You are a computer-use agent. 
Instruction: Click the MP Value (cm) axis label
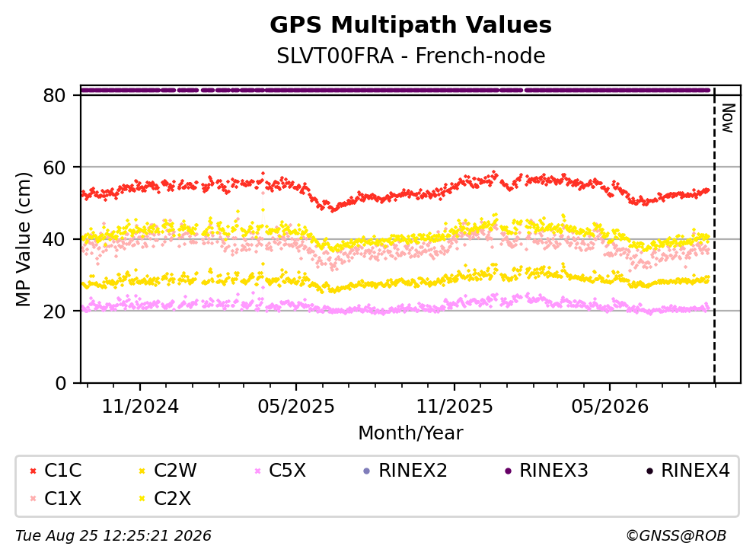click(x=23, y=239)
